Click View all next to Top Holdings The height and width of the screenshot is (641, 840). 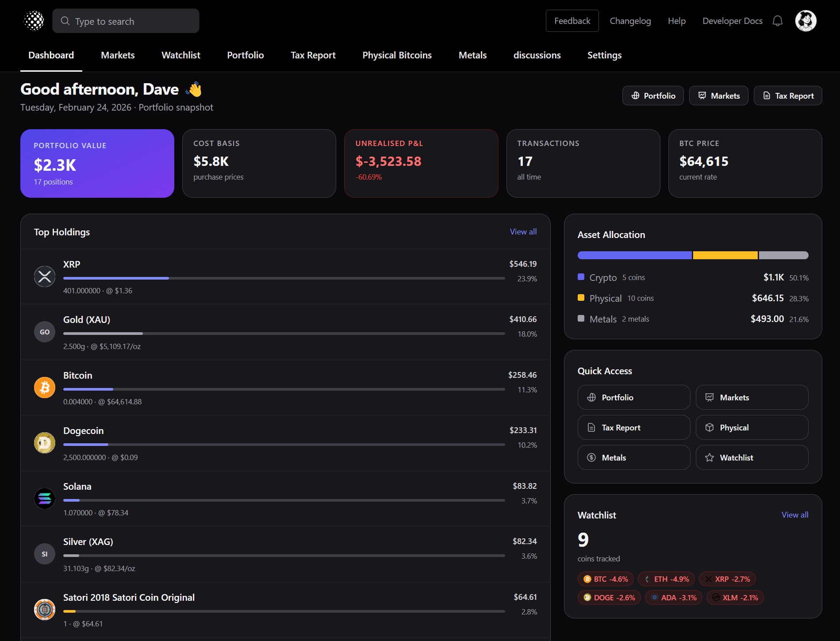pyautogui.click(x=523, y=231)
